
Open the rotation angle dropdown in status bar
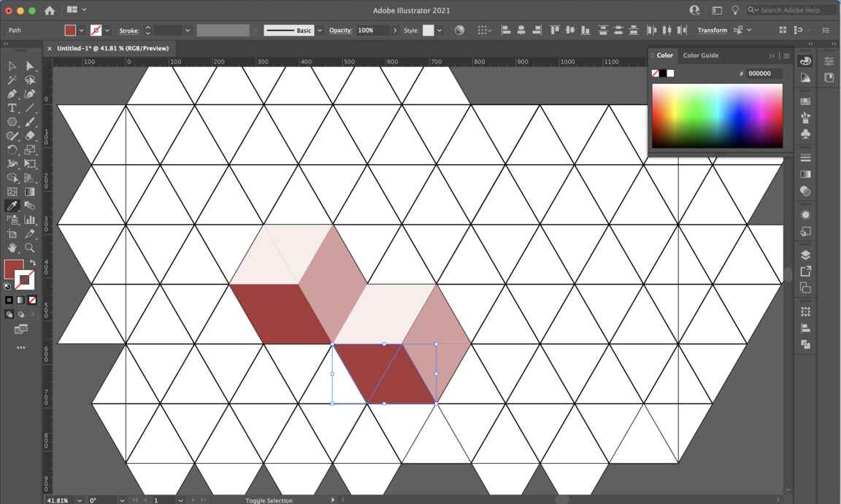tap(122, 500)
